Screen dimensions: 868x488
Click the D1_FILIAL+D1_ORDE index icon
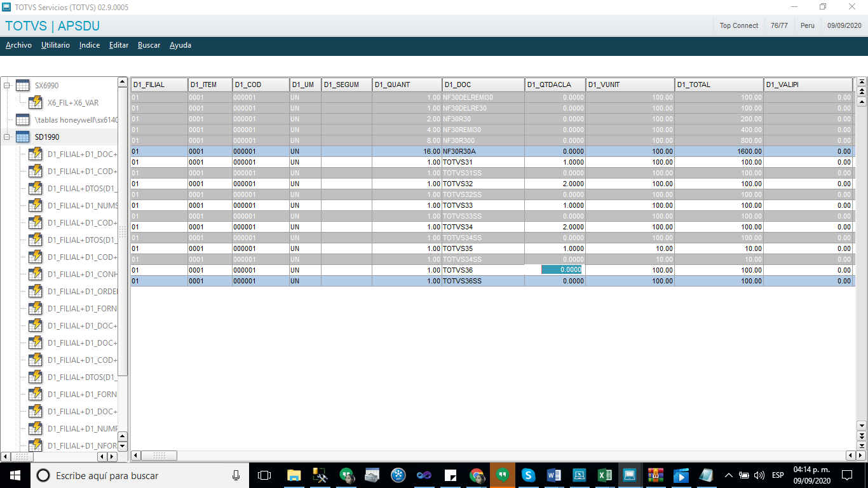(x=36, y=292)
